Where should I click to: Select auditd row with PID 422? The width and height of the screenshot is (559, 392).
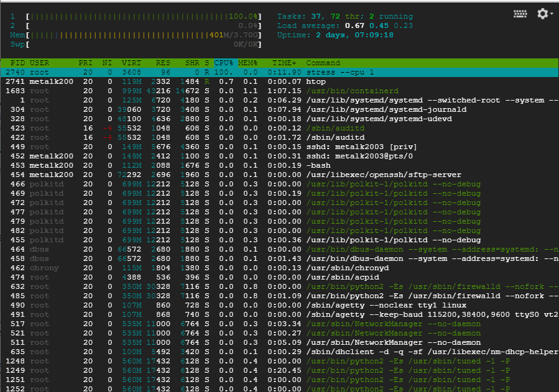click(x=280, y=137)
